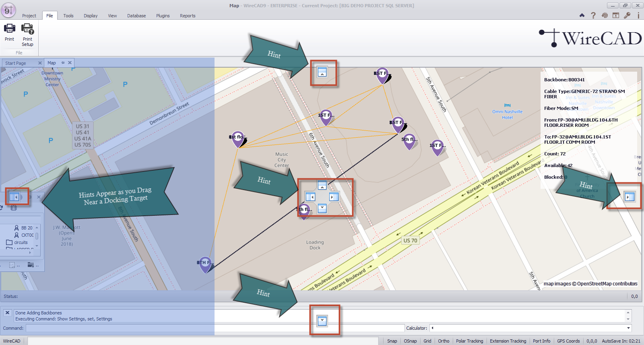Close the Start Page tab
The image size is (644, 345).
pyautogui.click(x=40, y=63)
